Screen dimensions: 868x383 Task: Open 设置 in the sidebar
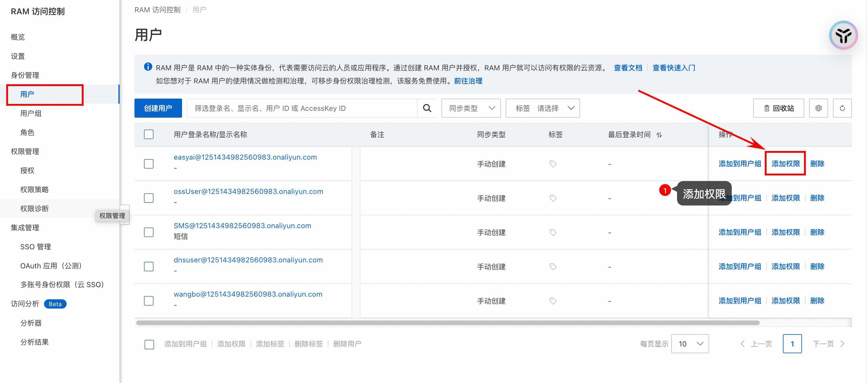[x=18, y=56]
